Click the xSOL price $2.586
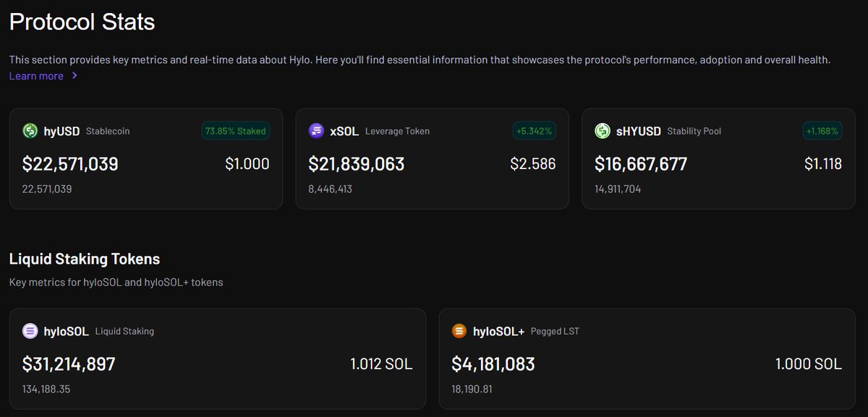 (533, 164)
